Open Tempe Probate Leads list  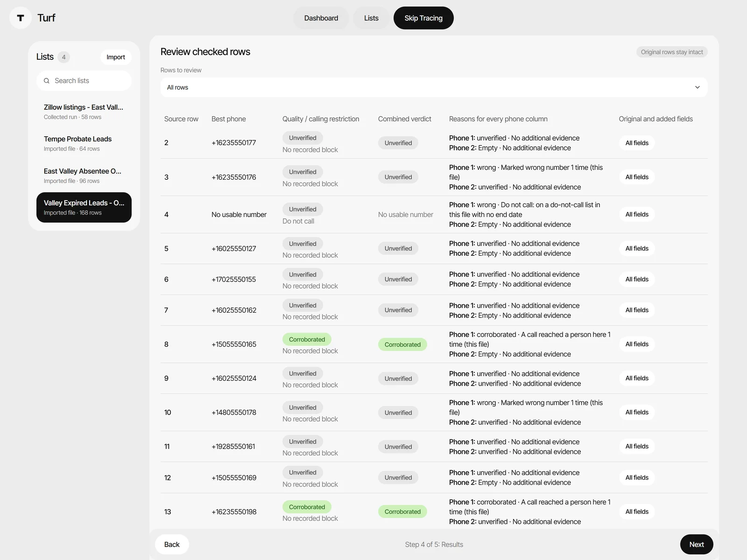(84, 143)
